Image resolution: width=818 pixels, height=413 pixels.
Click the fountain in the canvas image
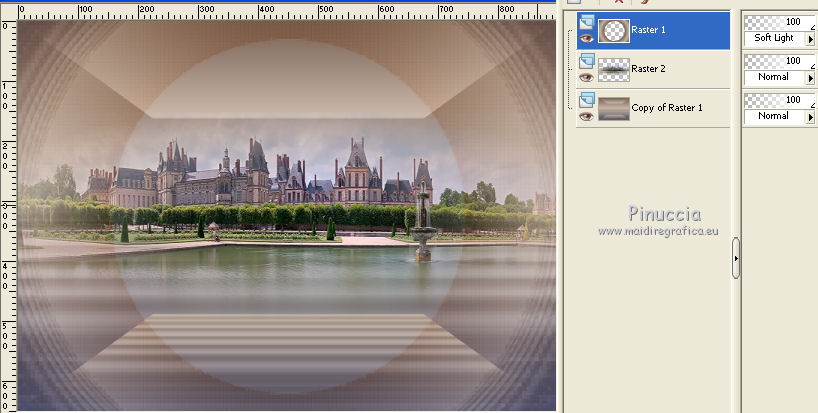tap(423, 222)
